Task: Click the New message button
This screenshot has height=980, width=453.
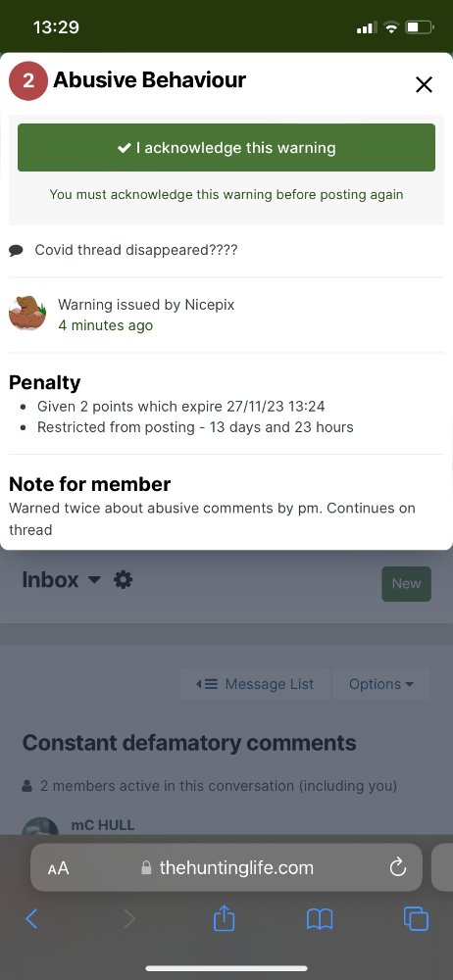Action: [407, 584]
